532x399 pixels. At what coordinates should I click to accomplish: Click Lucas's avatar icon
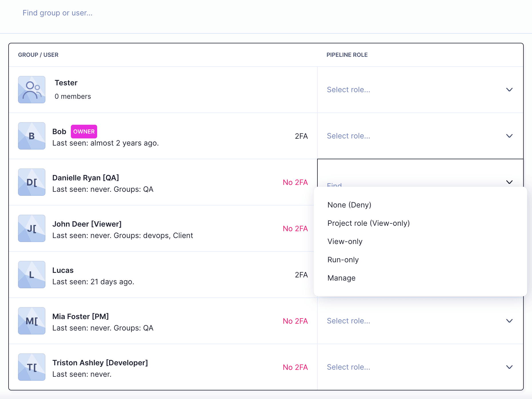tap(32, 275)
